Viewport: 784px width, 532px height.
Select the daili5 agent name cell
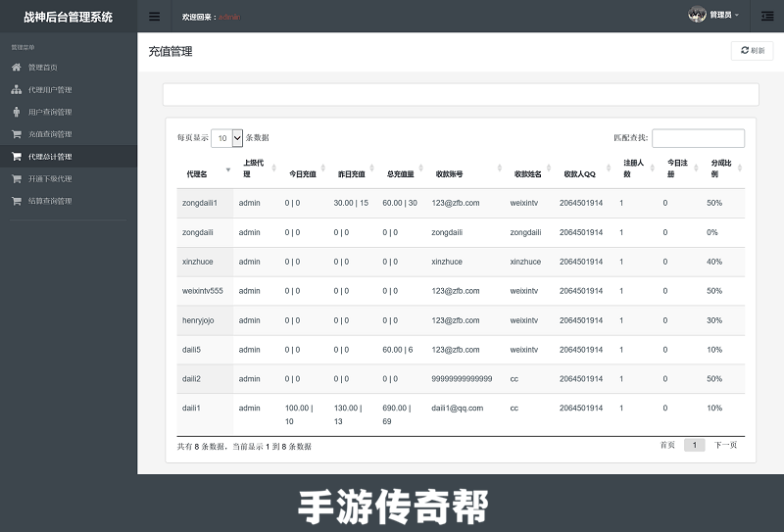click(205, 350)
